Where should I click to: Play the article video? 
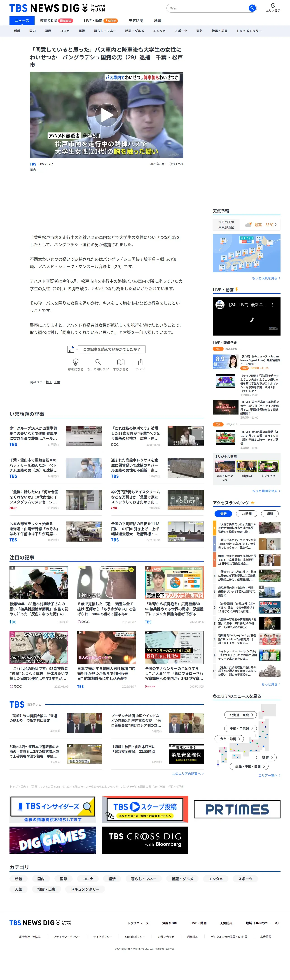[x=107, y=115]
